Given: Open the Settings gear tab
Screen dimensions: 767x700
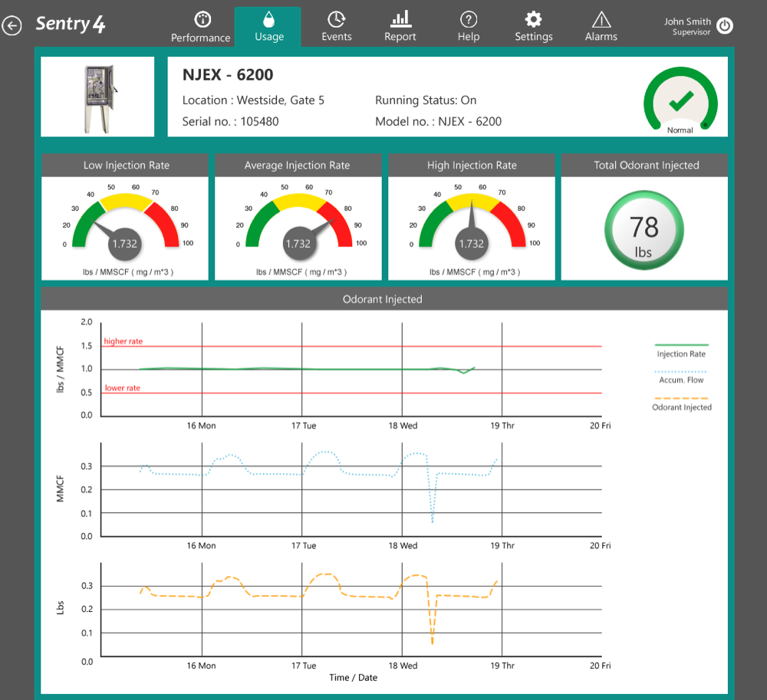Looking at the screenshot, I should (534, 27).
